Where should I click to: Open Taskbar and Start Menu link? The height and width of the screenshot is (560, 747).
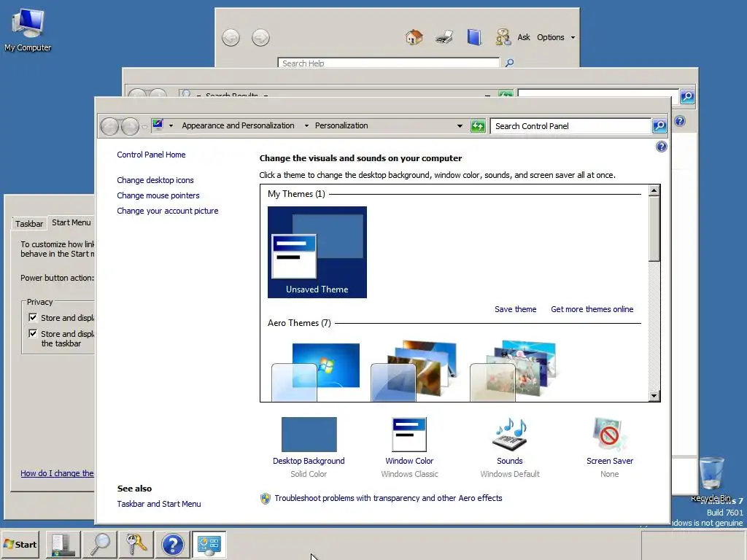[159, 504]
